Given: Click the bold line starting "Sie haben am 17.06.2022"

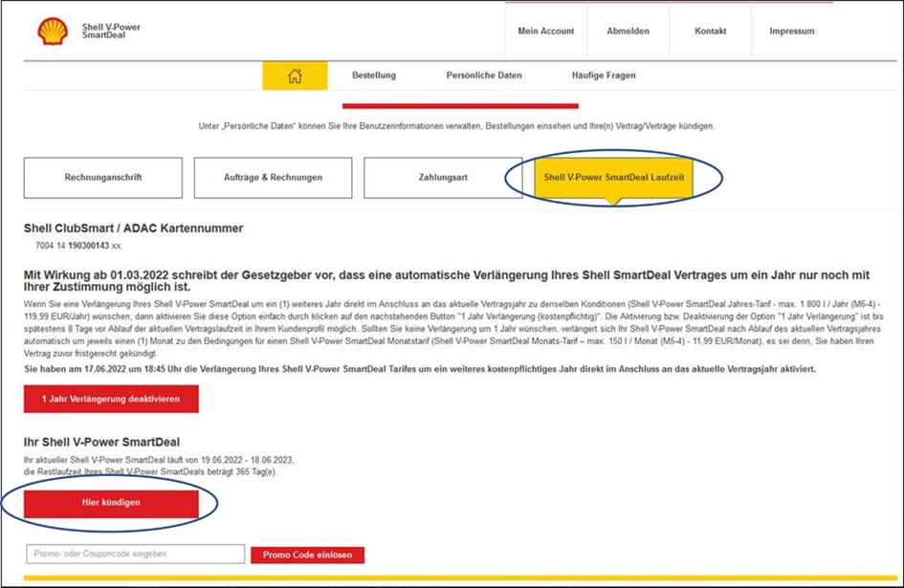Looking at the screenshot, I should tap(420, 369).
